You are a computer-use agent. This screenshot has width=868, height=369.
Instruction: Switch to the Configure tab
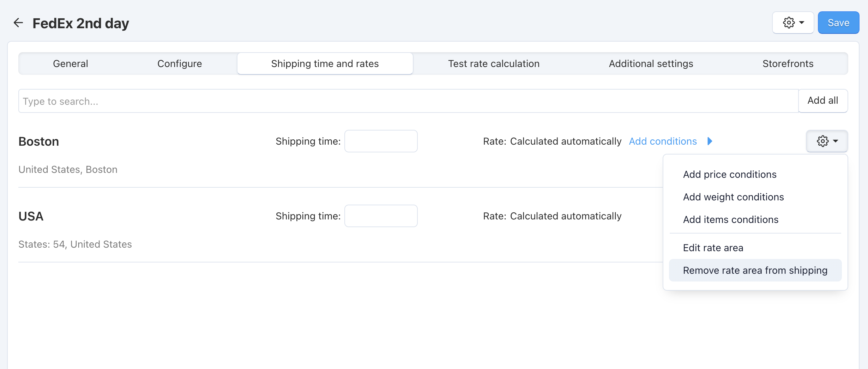(180, 63)
